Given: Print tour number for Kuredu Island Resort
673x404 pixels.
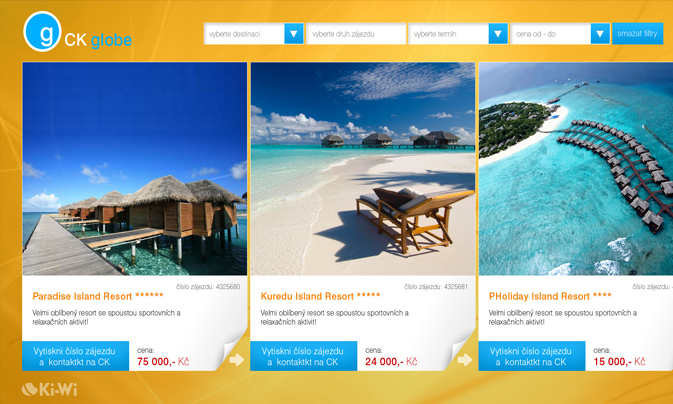Looking at the screenshot, I should pos(303,356).
